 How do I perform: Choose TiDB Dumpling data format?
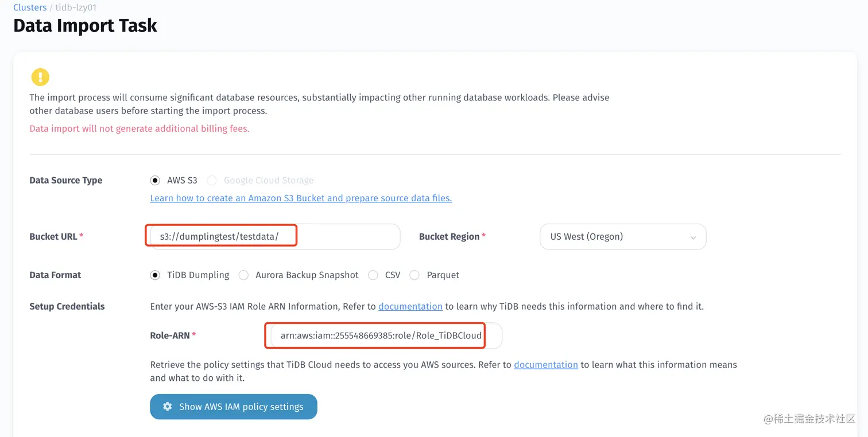click(x=155, y=275)
